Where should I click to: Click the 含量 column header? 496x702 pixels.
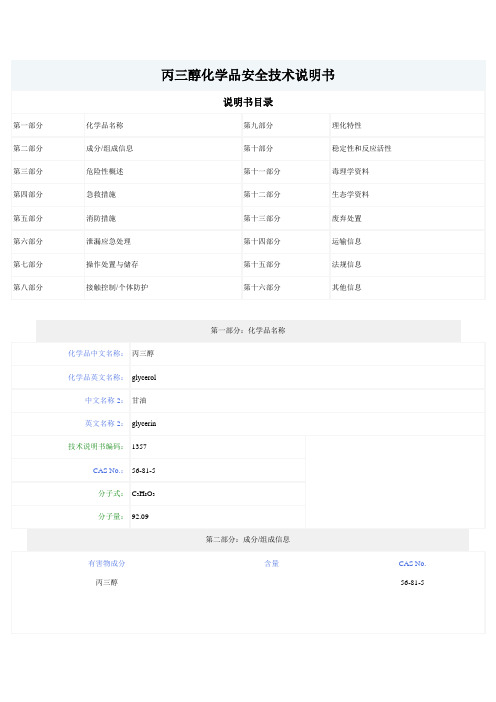272,563
